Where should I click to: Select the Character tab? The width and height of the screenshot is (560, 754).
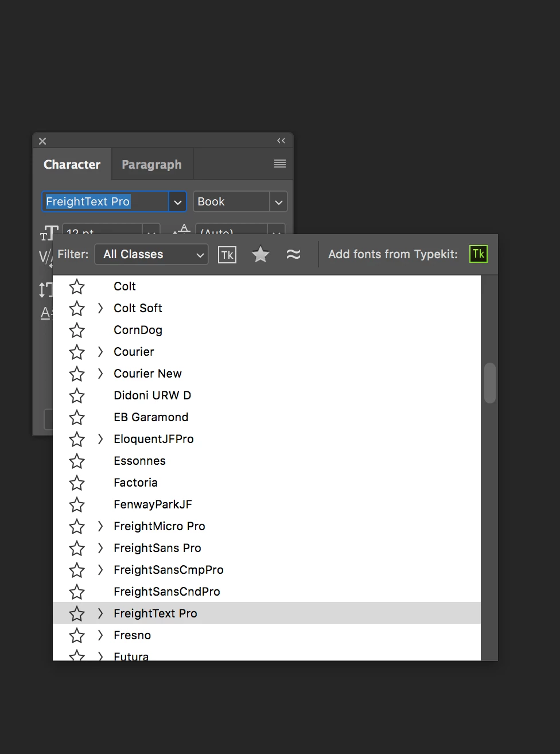coord(72,165)
